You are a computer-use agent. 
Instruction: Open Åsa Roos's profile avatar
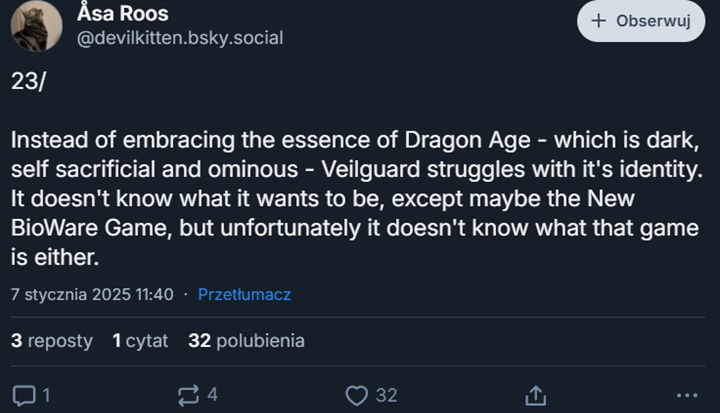36,25
